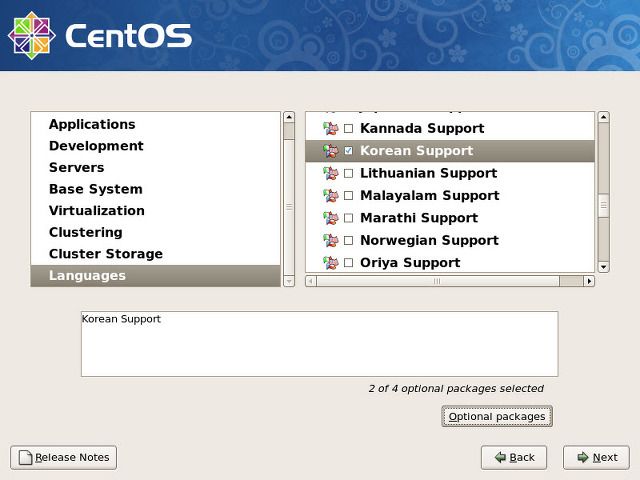
Task: Click the Korean Support description box
Action: click(x=320, y=344)
